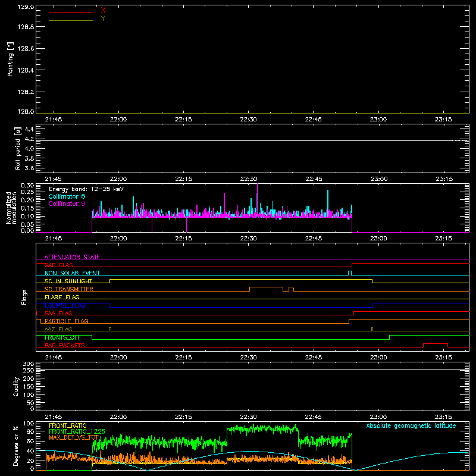Click the 3.6 roll period axis value
The height and width of the screenshot is (476, 476).
tap(29, 168)
